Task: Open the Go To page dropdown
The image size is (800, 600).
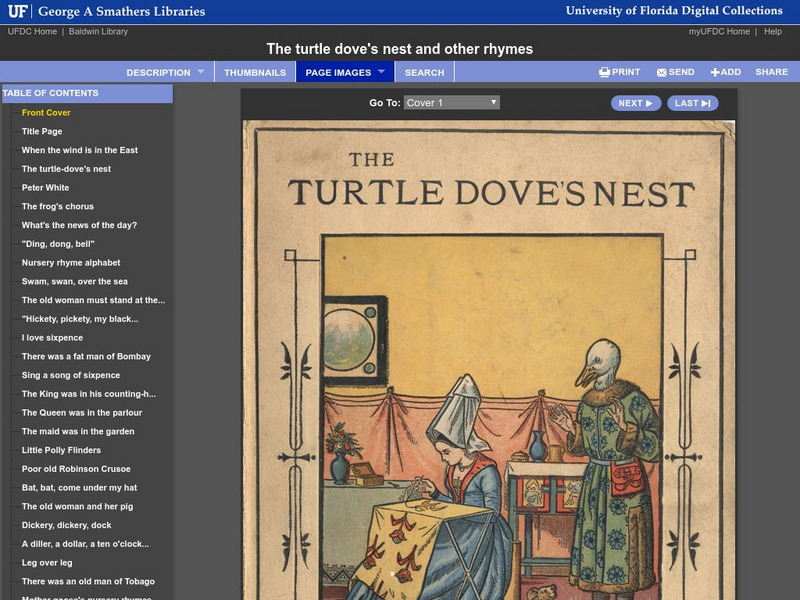Action: [x=451, y=103]
